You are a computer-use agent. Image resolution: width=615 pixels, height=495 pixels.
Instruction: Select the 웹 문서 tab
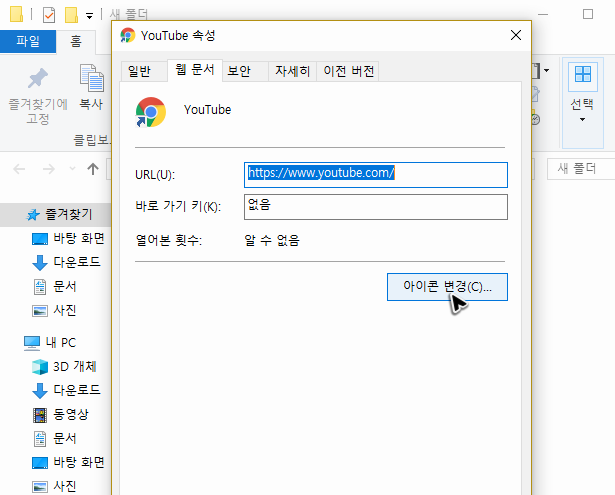pos(195,70)
